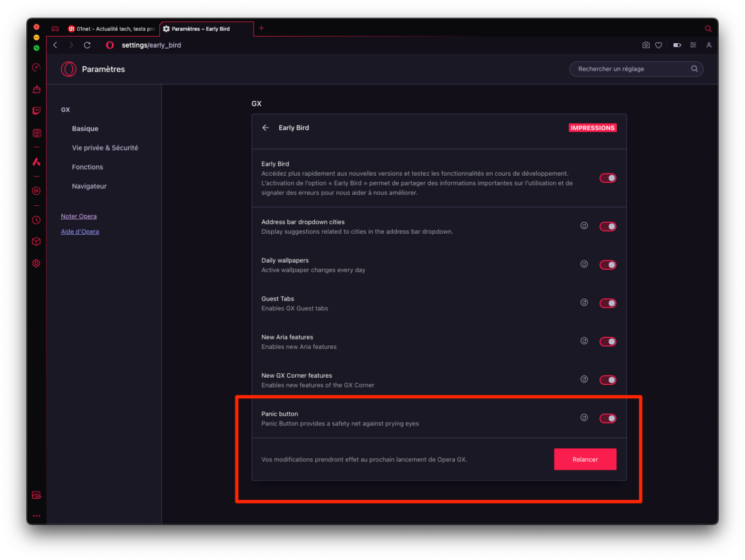Screen dimensions: 745x560
Task: Click feedback smiley for New Aria features
Action: coord(584,340)
